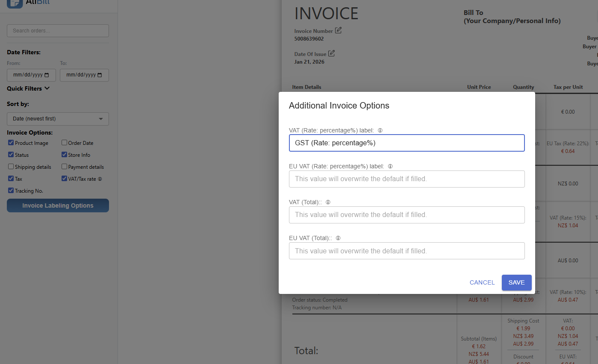This screenshot has width=598, height=364.
Task: Click the info icon beside EU VAT rate label
Action: click(x=390, y=166)
